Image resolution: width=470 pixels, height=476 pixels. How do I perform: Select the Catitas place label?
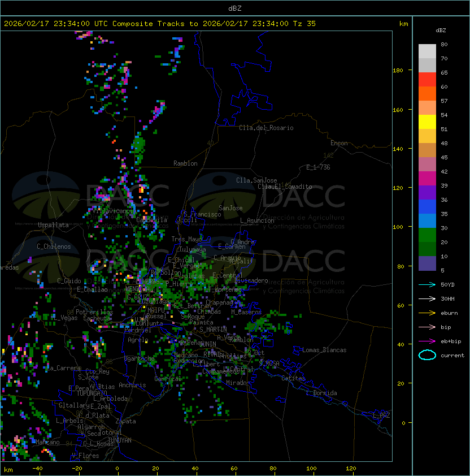pos(293,378)
